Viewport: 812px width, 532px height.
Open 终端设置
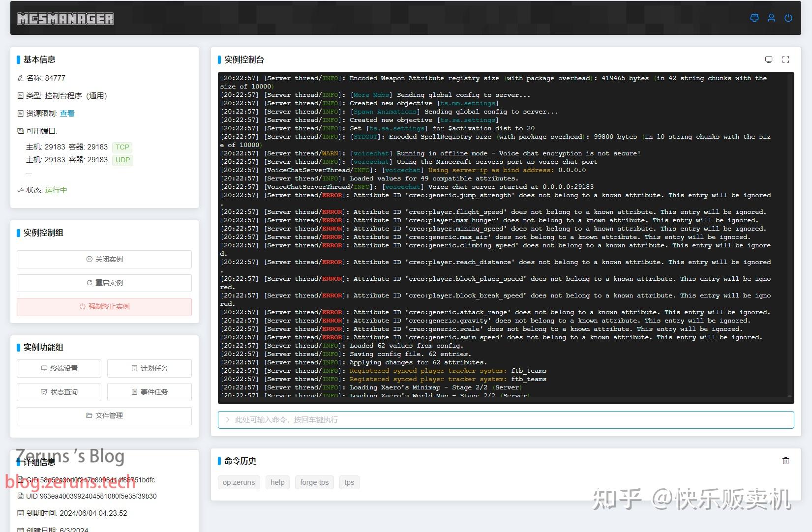[x=59, y=368]
